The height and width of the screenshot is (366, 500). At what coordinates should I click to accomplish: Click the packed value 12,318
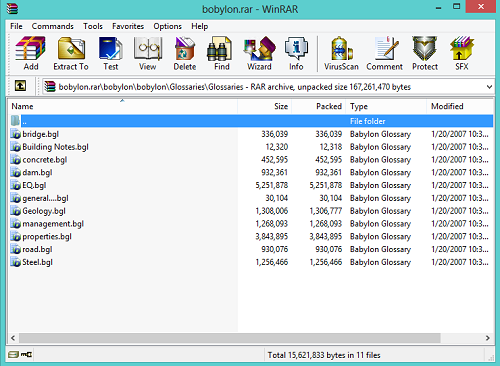[x=331, y=147]
